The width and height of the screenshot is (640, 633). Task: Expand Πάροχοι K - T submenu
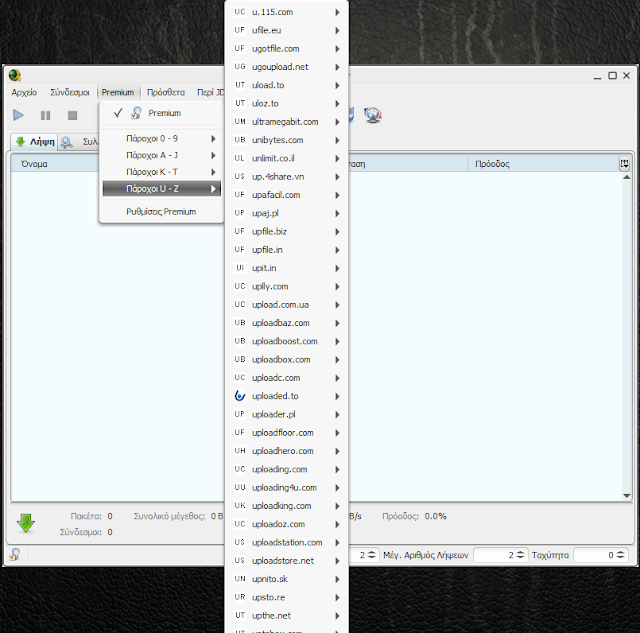pos(161,172)
